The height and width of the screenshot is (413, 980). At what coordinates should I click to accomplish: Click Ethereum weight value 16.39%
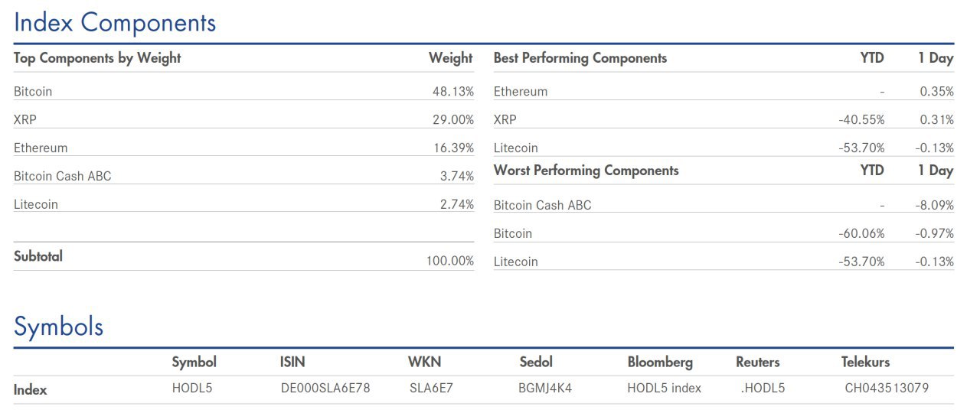[x=453, y=148]
